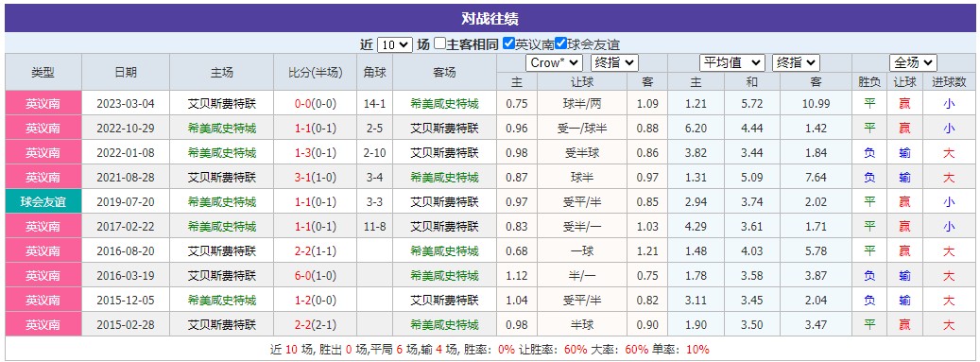Click 艾贝斯费特联 home team on 2016-03-19
980x362 pixels.
[222, 276]
